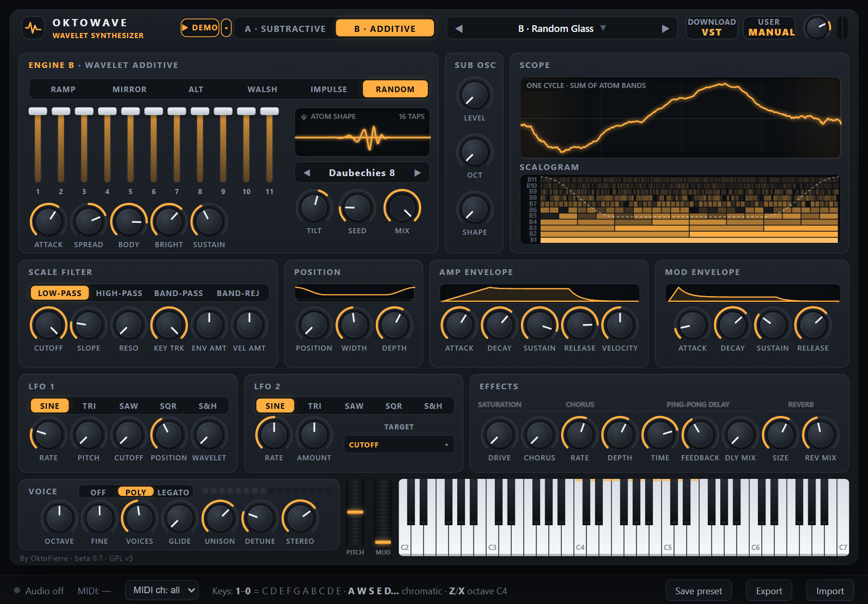Go to next preset with right arrow
Viewport: 868px width, 604px height.
tap(665, 28)
